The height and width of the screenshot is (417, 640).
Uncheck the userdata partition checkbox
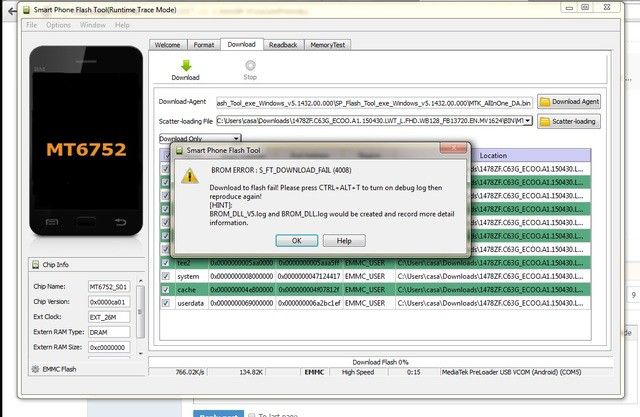pos(166,303)
